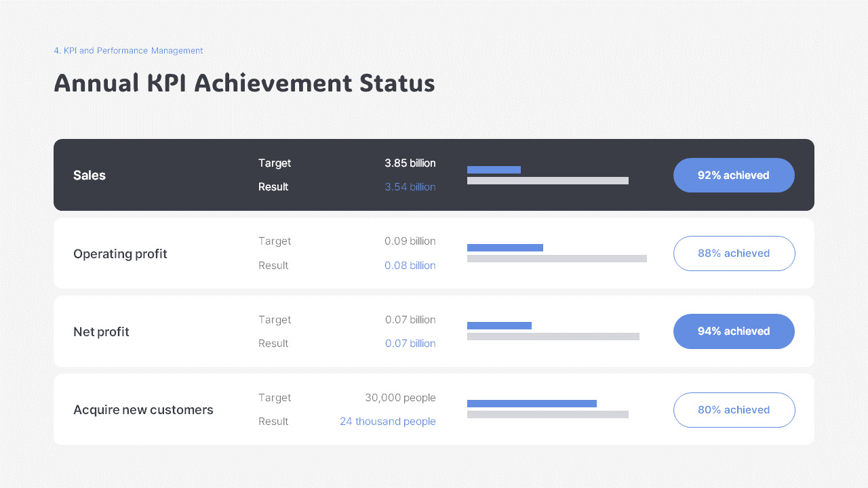Click the 94% achieved pill
Screen dimensions: 868x488
pyautogui.click(x=734, y=331)
